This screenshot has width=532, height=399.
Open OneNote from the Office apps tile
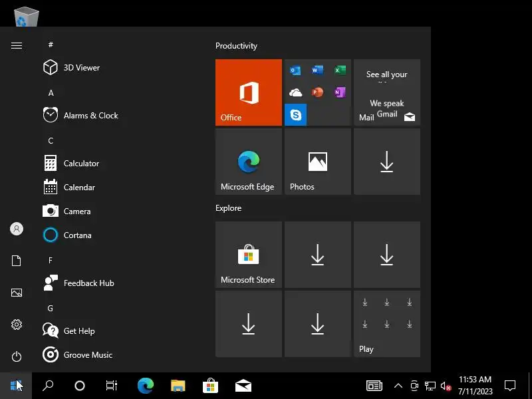[340, 92]
